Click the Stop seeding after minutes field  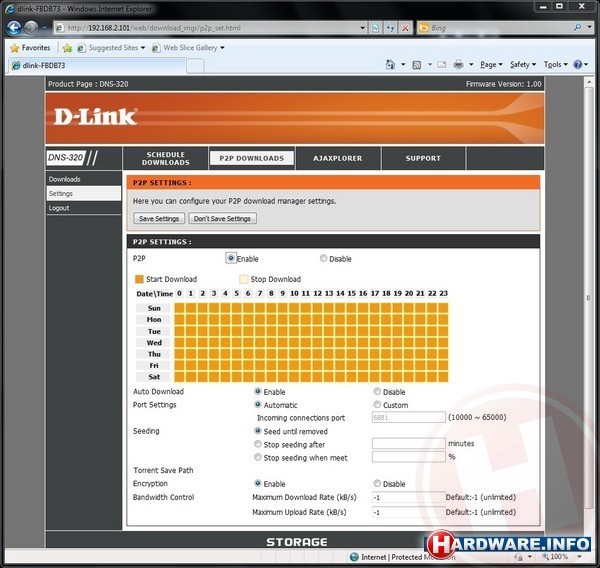[x=408, y=443]
